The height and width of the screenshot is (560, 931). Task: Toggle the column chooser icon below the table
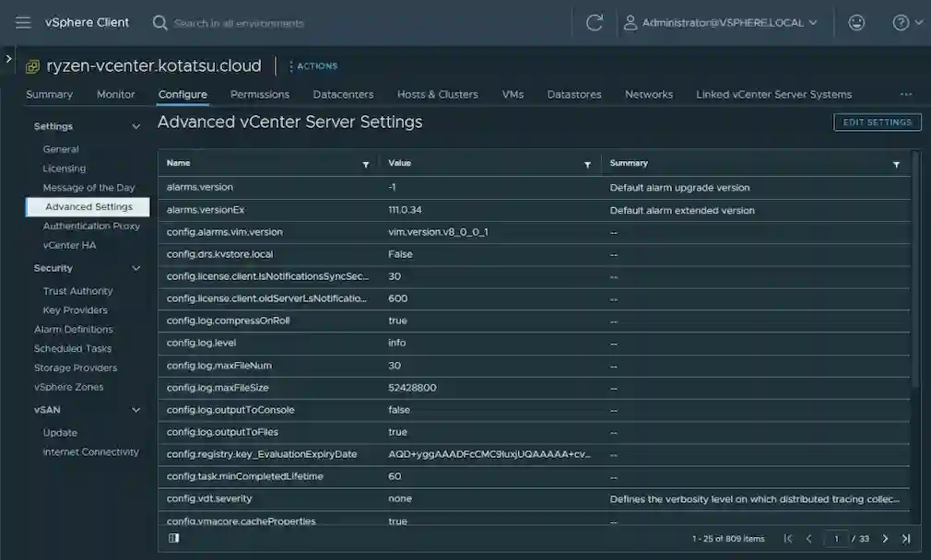(173, 538)
